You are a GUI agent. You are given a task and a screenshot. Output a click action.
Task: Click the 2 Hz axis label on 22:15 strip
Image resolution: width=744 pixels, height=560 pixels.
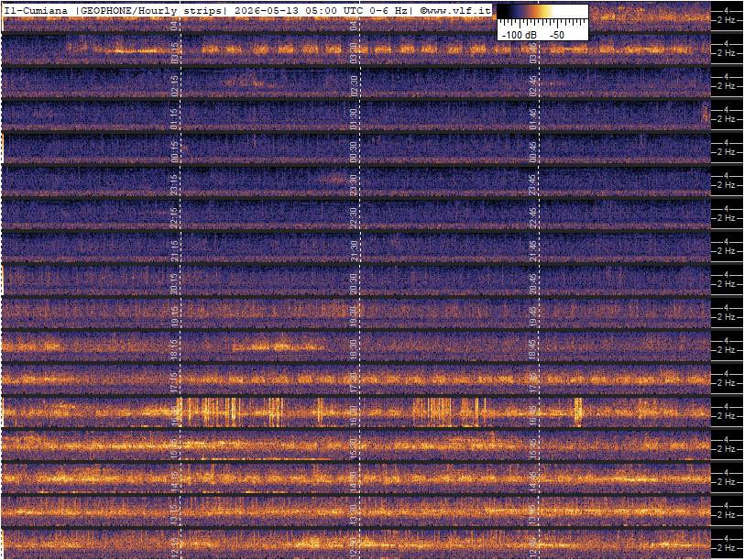pyautogui.click(x=727, y=218)
